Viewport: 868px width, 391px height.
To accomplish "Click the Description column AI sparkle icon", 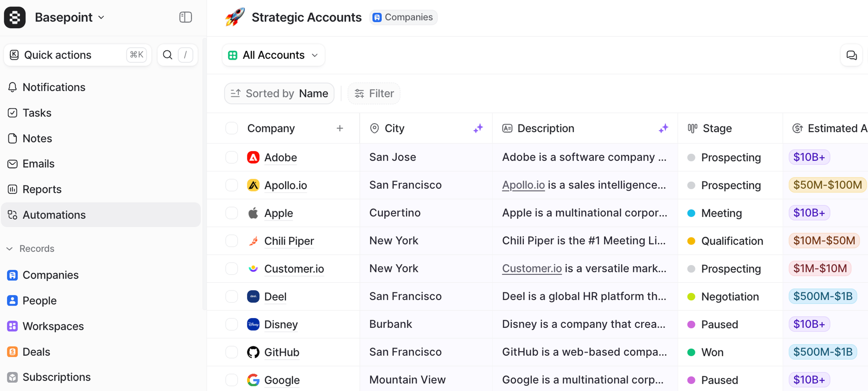I will (663, 128).
